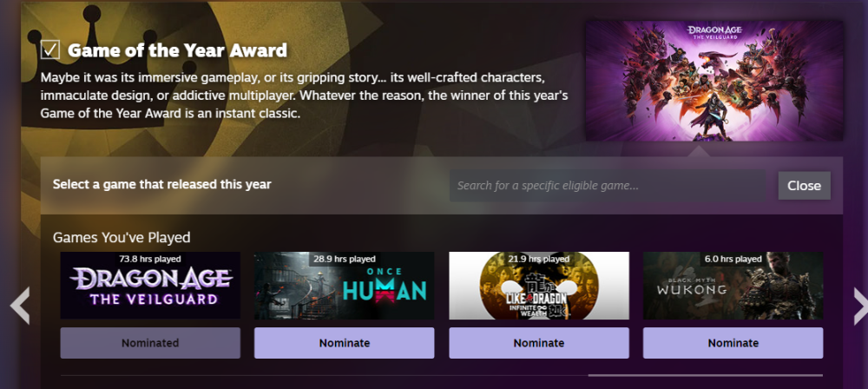Click the left carousel arrow

click(19, 306)
